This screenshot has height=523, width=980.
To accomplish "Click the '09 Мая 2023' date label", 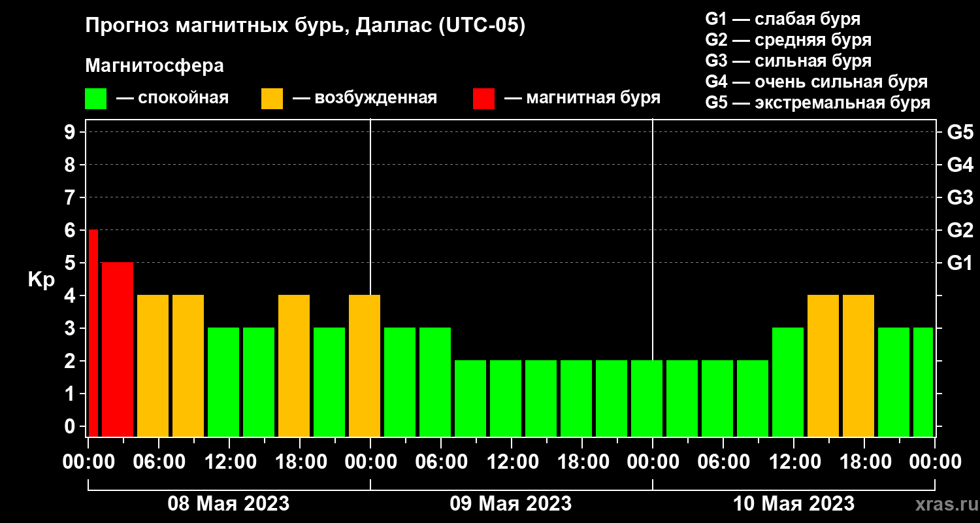I will 511,503.
